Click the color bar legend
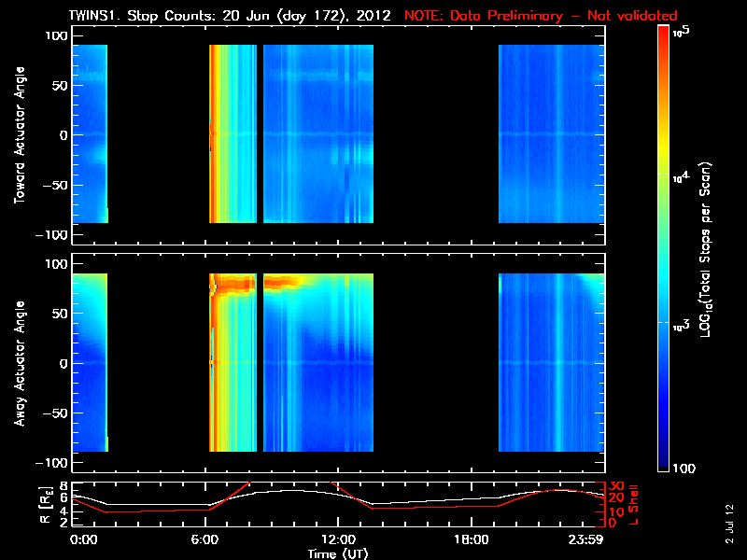Viewport: 747px width, 560px height. (x=664, y=248)
